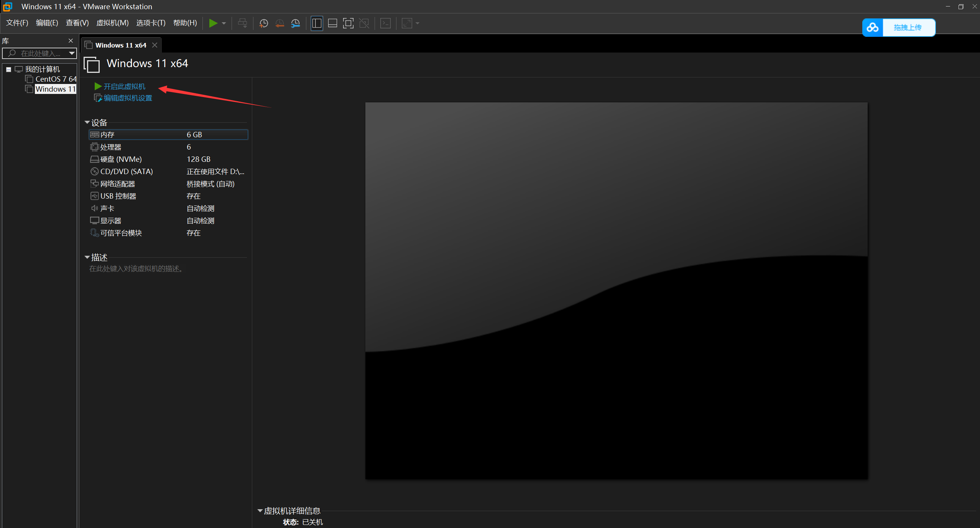Select the USB 控制器 device row
The image size is (980, 528).
click(x=168, y=196)
